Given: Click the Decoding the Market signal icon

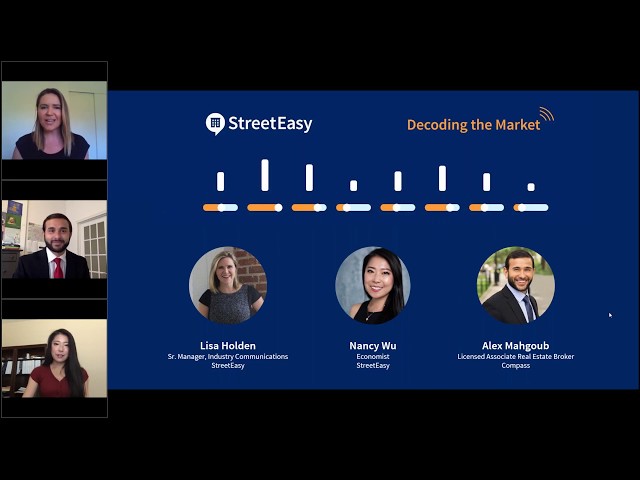Looking at the screenshot, I should 547,114.
